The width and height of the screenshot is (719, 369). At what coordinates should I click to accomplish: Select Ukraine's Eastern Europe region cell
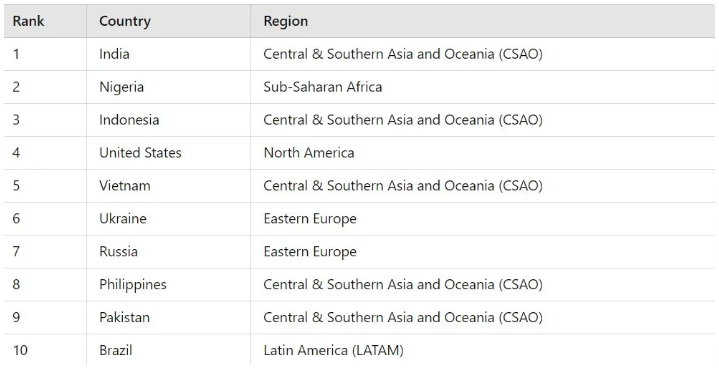[x=482, y=219]
